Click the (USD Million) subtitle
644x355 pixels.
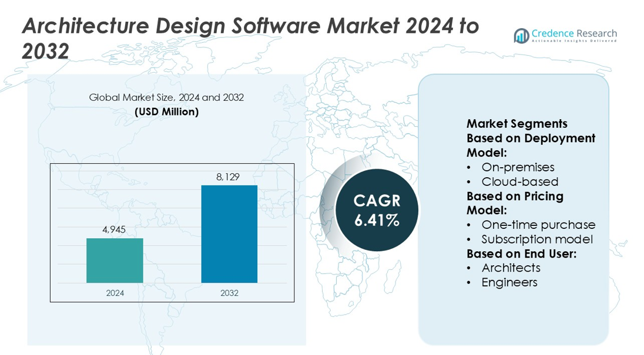[x=166, y=111]
